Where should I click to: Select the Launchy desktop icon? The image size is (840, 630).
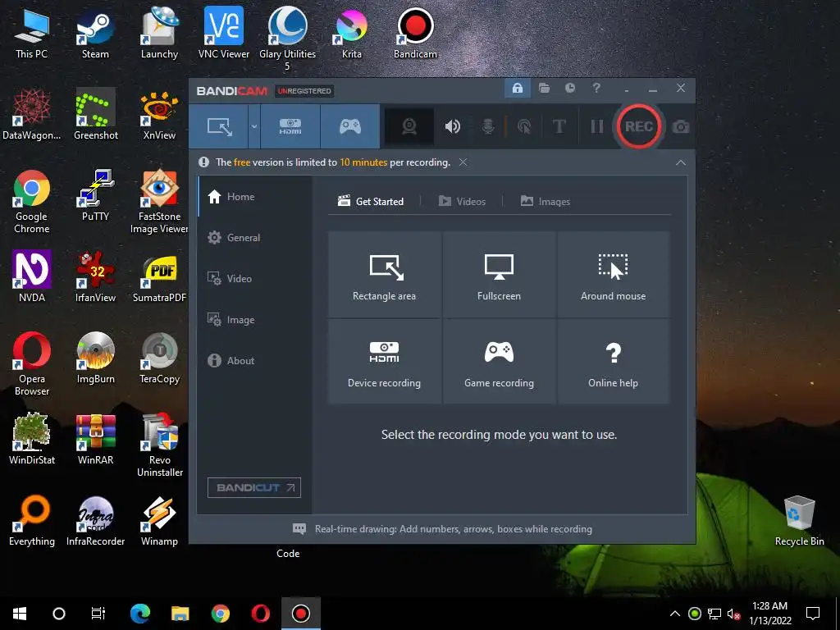[x=159, y=33]
